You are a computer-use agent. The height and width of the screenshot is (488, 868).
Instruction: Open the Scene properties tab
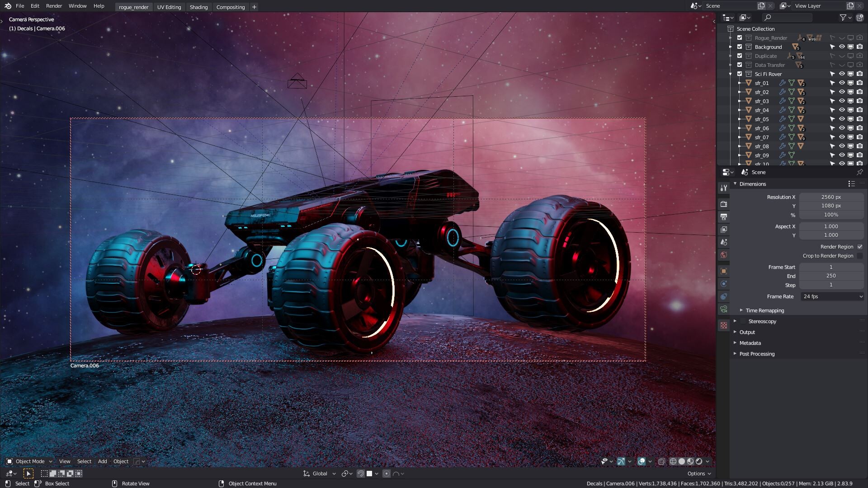coord(724,242)
